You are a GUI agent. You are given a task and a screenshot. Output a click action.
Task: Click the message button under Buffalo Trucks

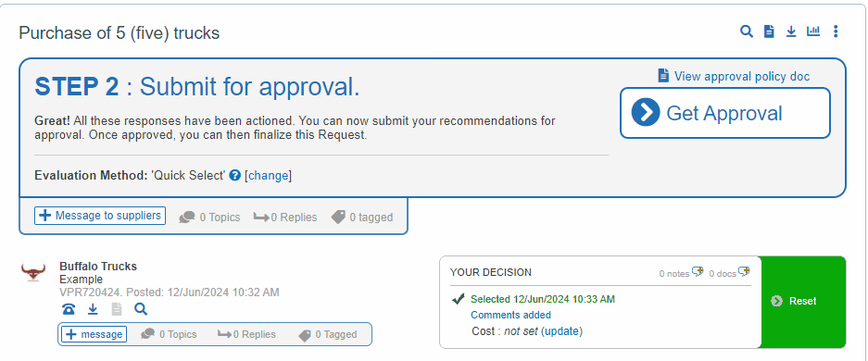pyautogui.click(x=94, y=334)
